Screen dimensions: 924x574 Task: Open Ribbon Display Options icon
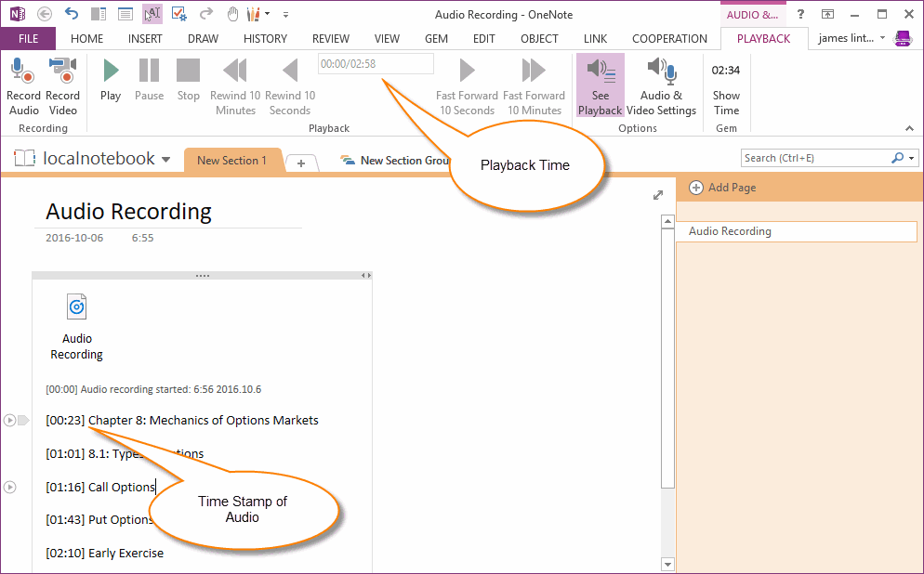point(828,14)
